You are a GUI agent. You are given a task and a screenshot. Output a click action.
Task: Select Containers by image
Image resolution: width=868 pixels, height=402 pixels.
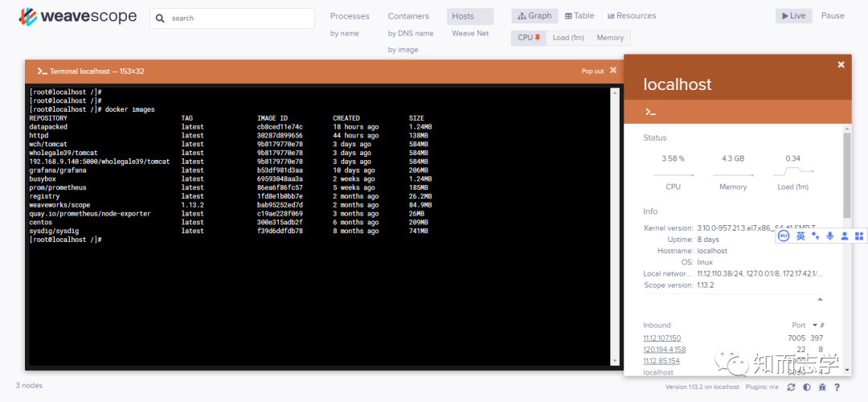coord(403,50)
